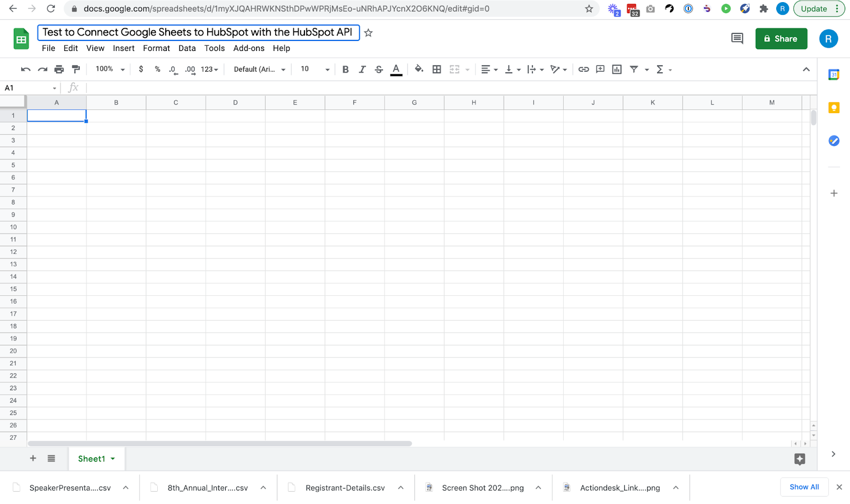
Task: Select column D header
Action: coord(235,102)
